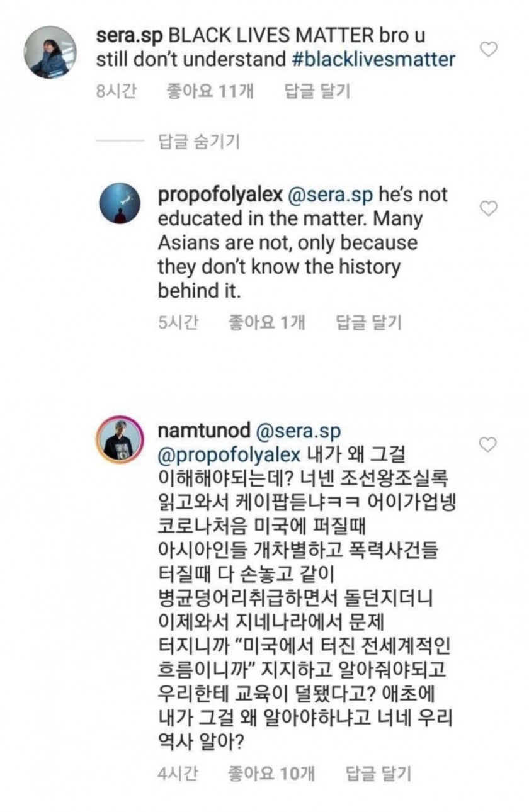This screenshot has width=529, height=812.
Task: View the 10 likes on namtunod's comment
Action: pyautogui.click(x=271, y=773)
